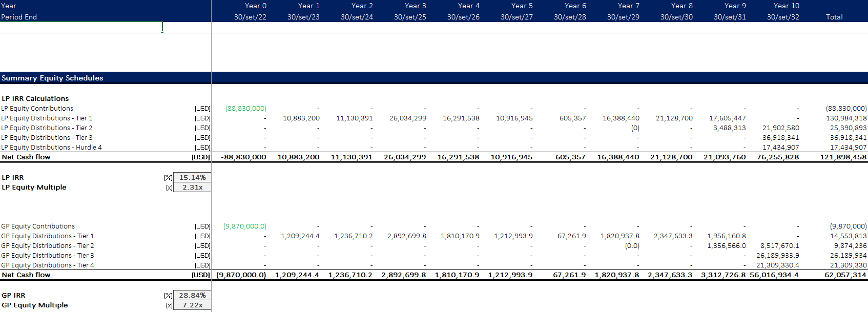Viewport: 868px width, 312px height.
Task: Click GP Equity Distributions - Tier 4 label
Action: [x=48, y=265]
